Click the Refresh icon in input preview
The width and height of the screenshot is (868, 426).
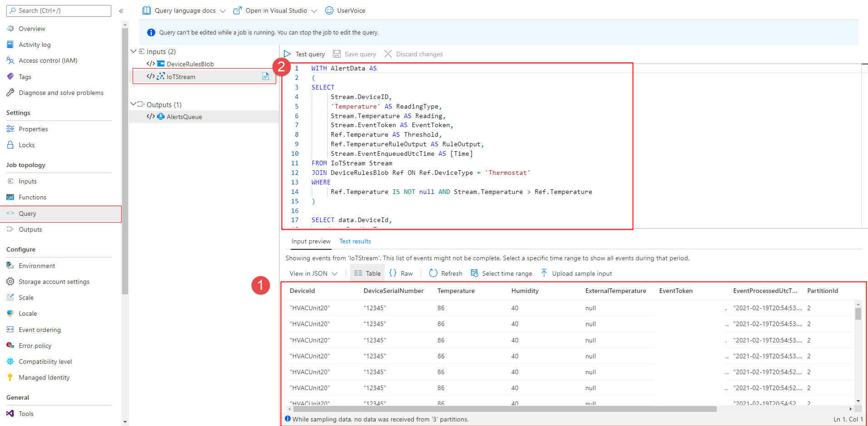(x=433, y=273)
